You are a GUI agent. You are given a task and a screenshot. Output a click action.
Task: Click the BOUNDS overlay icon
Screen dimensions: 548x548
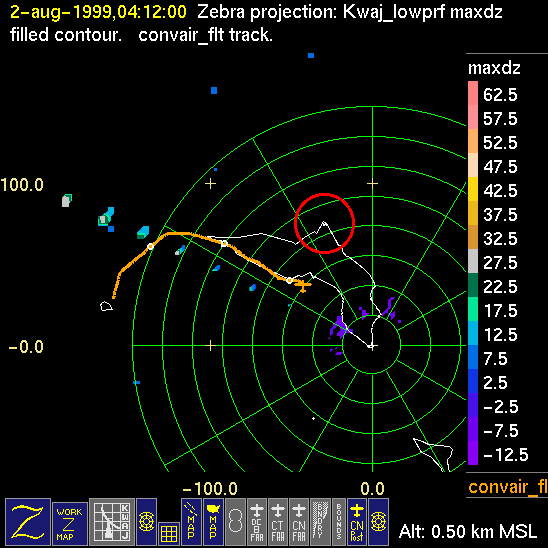pos(339,522)
